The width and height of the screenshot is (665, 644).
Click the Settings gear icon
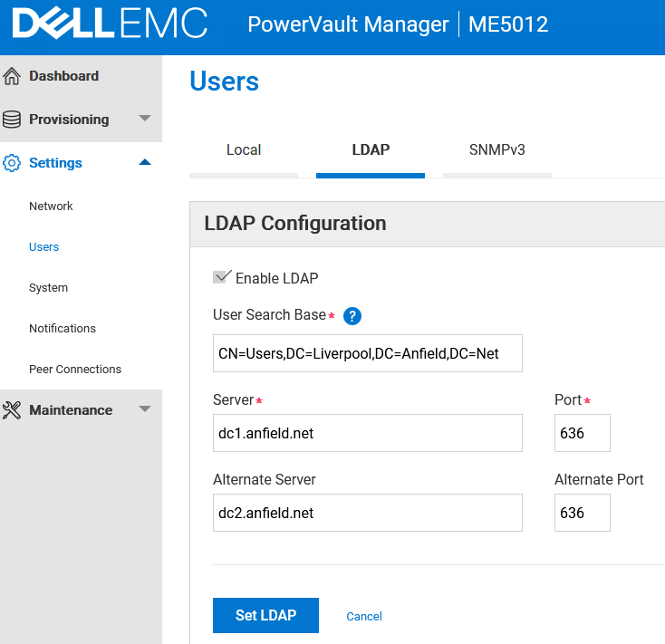click(x=12, y=163)
